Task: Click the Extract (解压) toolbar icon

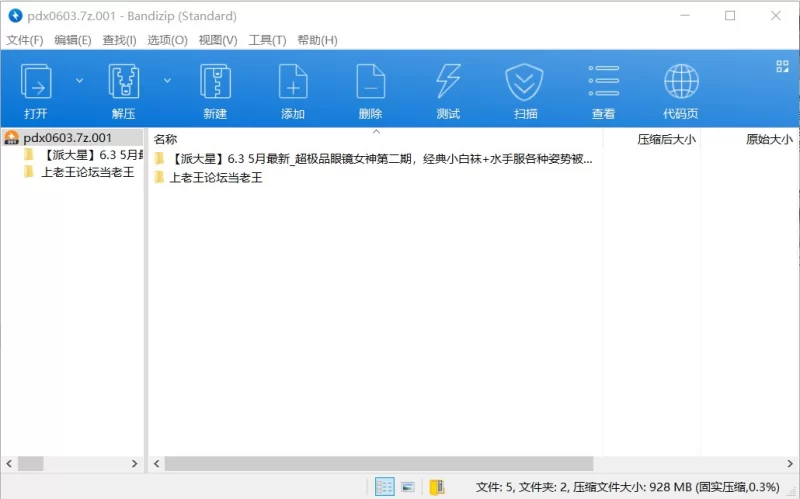Action: pos(123,82)
